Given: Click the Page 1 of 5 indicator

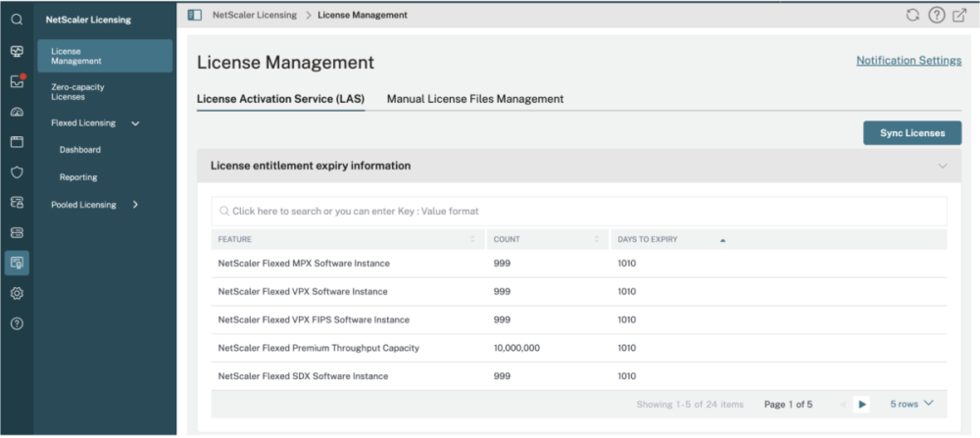Looking at the screenshot, I should coord(788,405).
